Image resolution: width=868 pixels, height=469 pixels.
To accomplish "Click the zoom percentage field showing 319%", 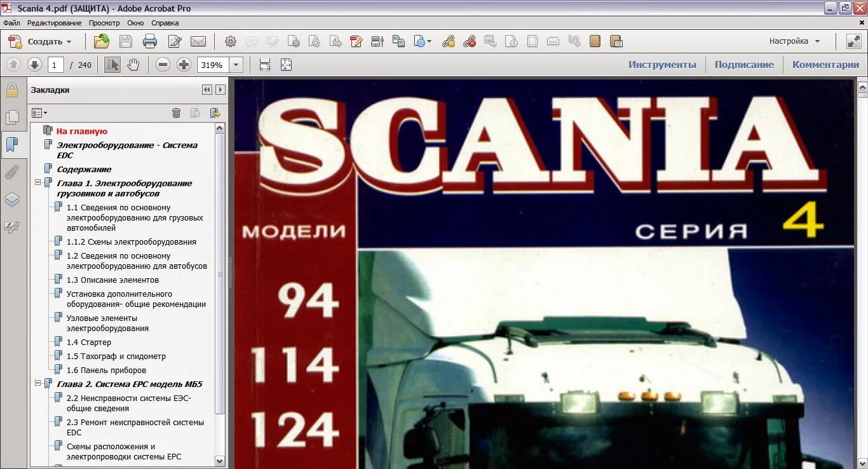I will (x=214, y=65).
